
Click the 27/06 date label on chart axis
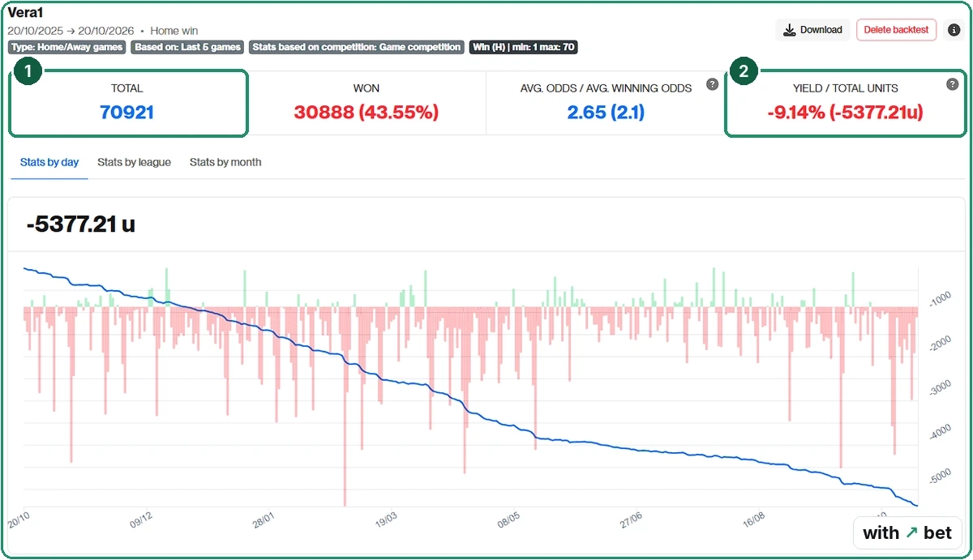tap(631, 519)
